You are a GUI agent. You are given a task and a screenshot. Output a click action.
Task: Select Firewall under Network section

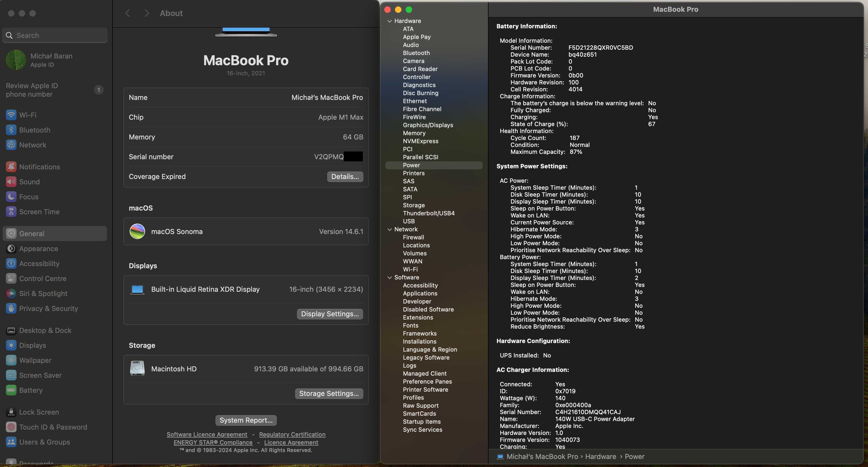[413, 237]
